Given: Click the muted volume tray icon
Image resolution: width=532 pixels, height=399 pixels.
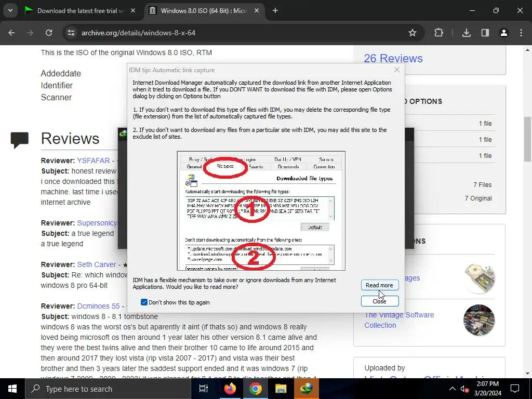Looking at the screenshot, I should click(x=464, y=389).
